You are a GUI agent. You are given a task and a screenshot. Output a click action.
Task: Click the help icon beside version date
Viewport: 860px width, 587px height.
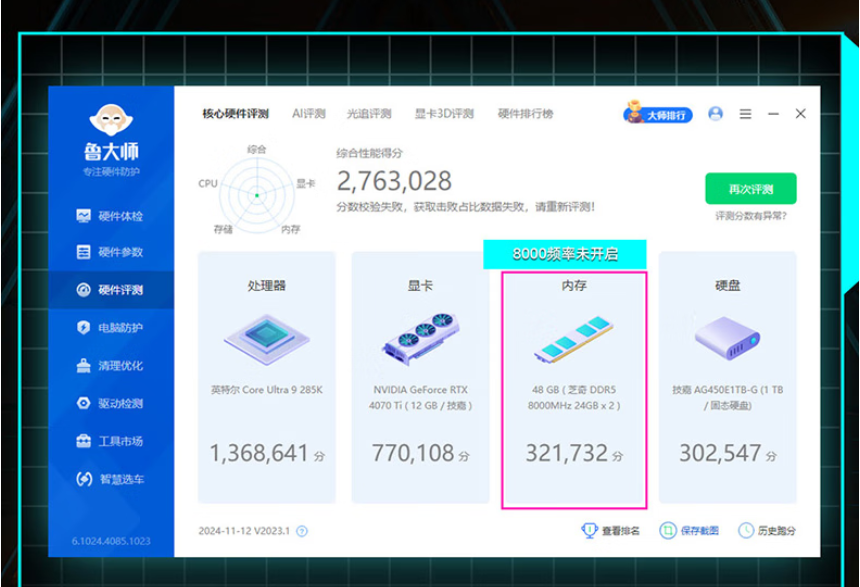pos(302,531)
